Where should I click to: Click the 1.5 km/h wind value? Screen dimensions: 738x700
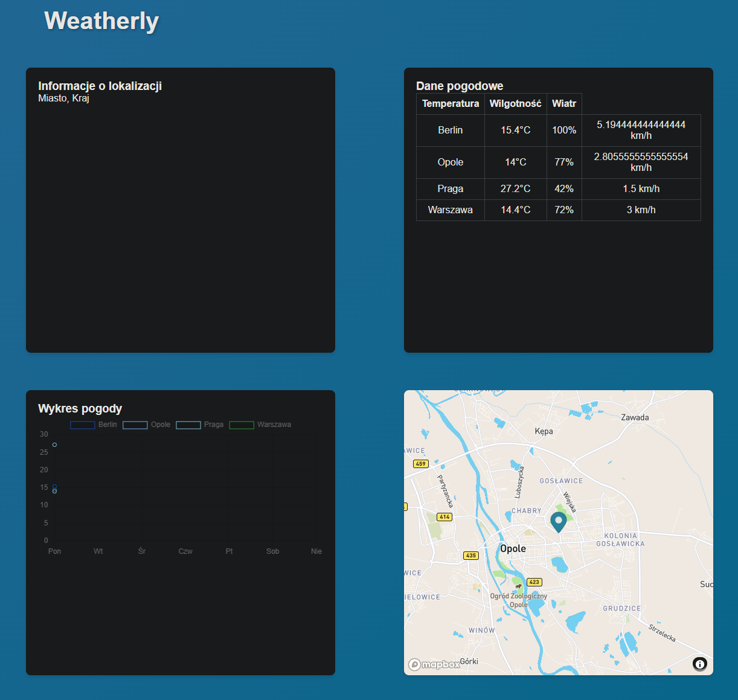pos(641,189)
